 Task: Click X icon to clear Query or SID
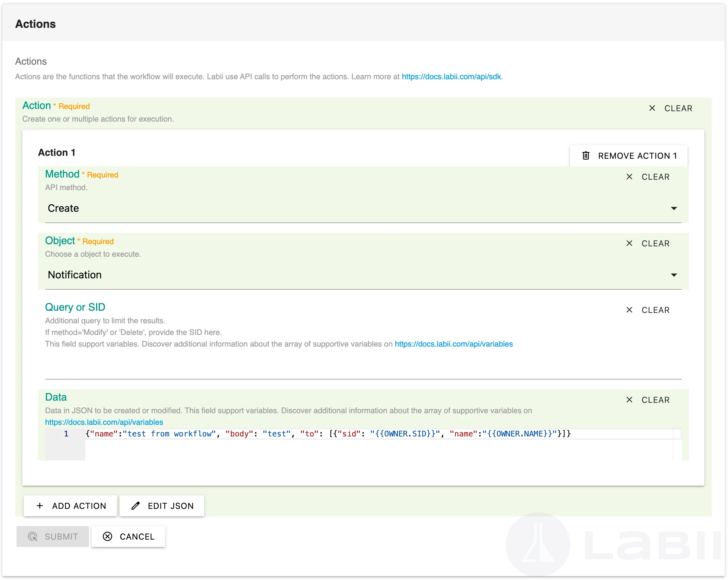click(x=629, y=310)
